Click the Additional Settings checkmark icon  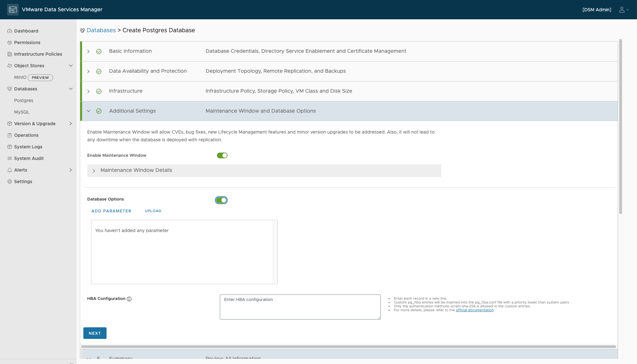click(x=99, y=111)
